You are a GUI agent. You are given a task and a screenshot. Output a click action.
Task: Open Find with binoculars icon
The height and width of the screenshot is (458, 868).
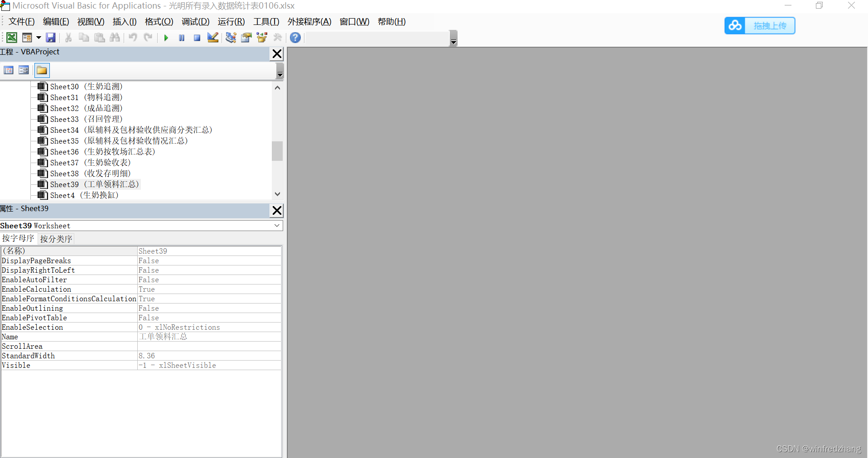(115, 38)
